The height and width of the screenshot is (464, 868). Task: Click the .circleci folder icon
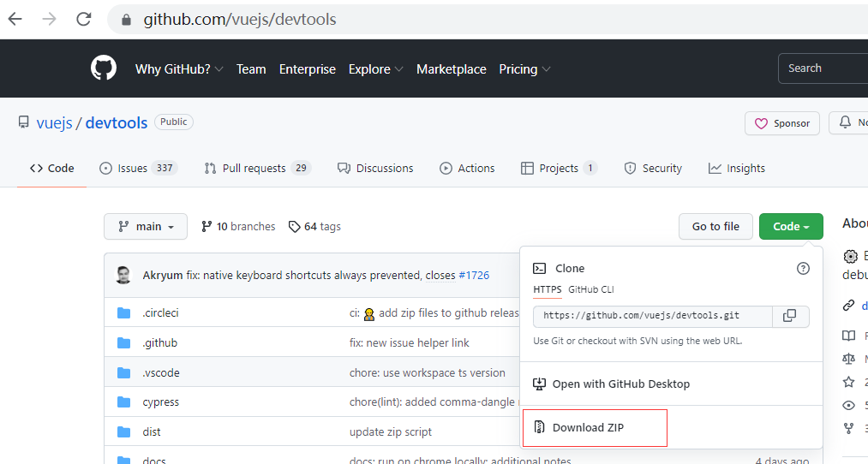[123, 313]
